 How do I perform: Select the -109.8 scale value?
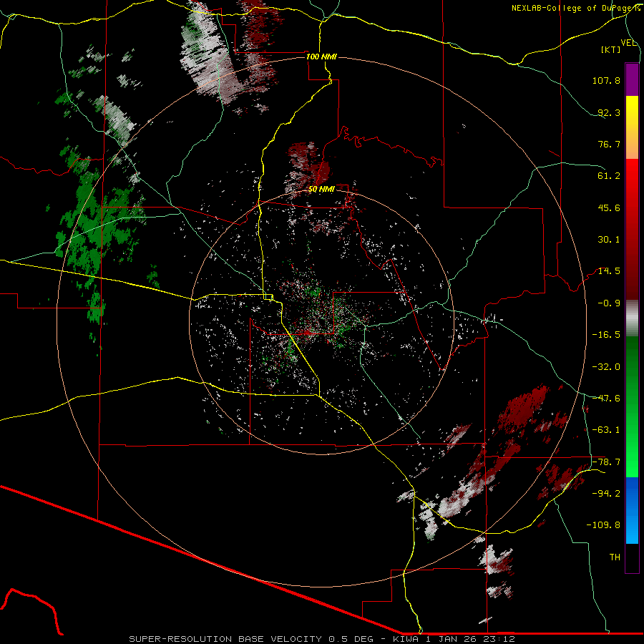(603, 525)
